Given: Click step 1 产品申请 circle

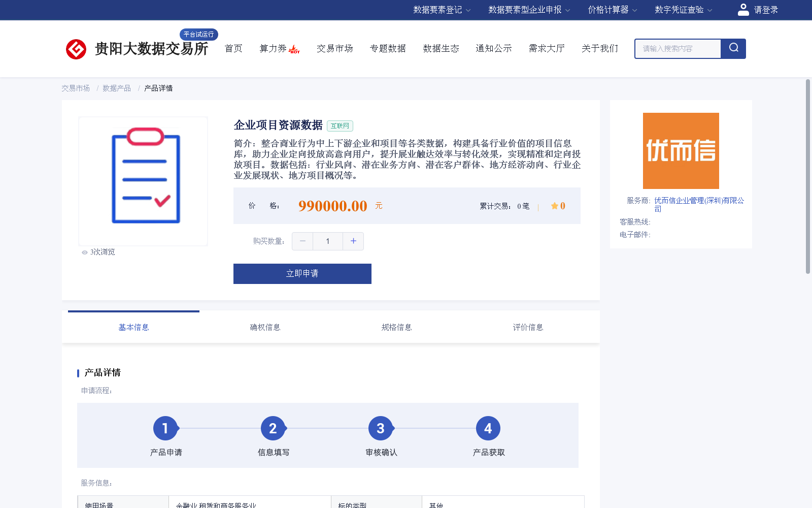Looking at the screenshot, I should 165,429.
